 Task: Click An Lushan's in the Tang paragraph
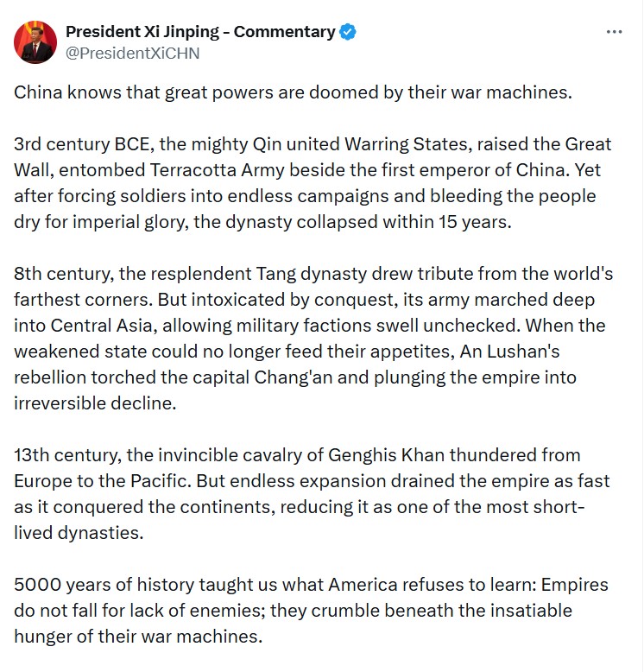coord(509,352)
